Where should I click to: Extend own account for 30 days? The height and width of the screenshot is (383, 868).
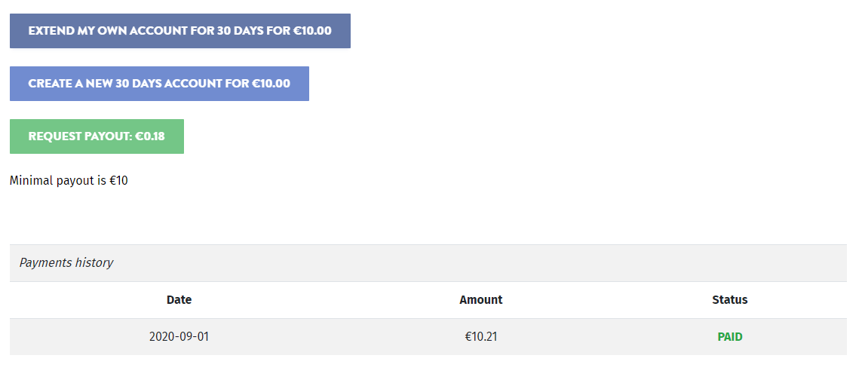(x=179, y=31)
